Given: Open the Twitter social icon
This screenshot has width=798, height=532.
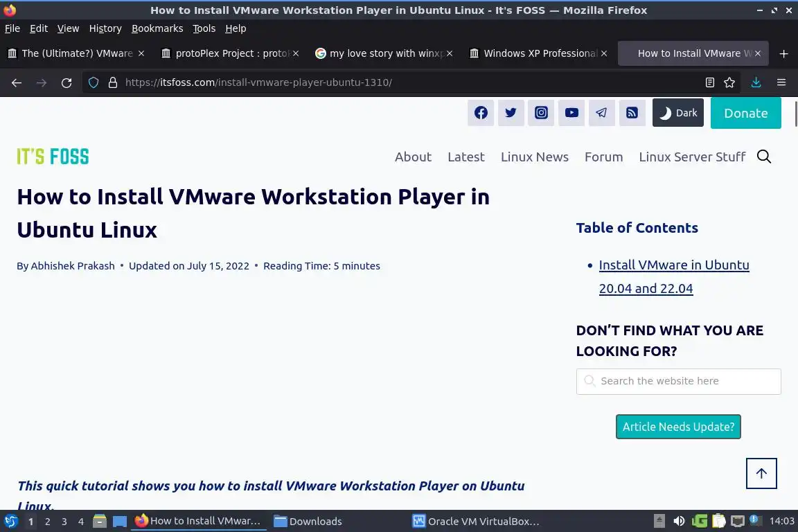Looking at the screenshot, I should [x=511, y=112].
